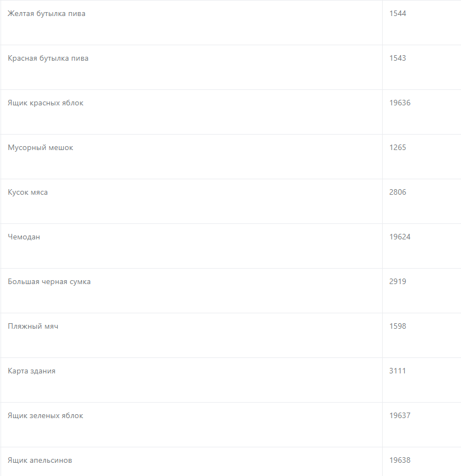Click the ID value 1265
Screen dimensions: 461x476
pyautogui.click(x=398, y=148)
